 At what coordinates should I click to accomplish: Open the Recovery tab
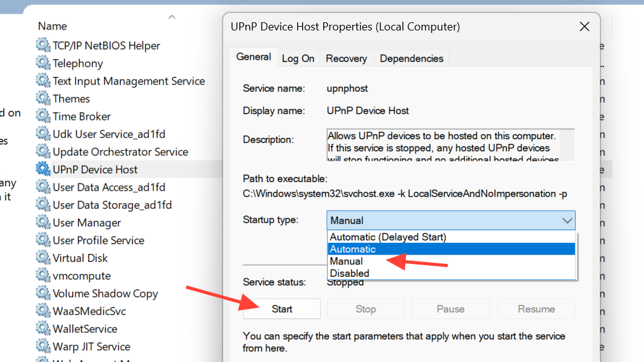tap(346, 58)
